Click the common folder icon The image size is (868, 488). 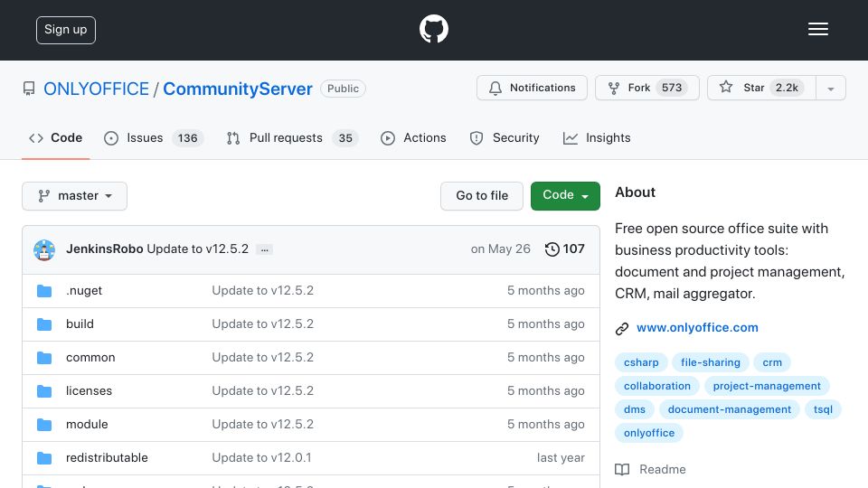pyautogui.click(x=44, y=358)
